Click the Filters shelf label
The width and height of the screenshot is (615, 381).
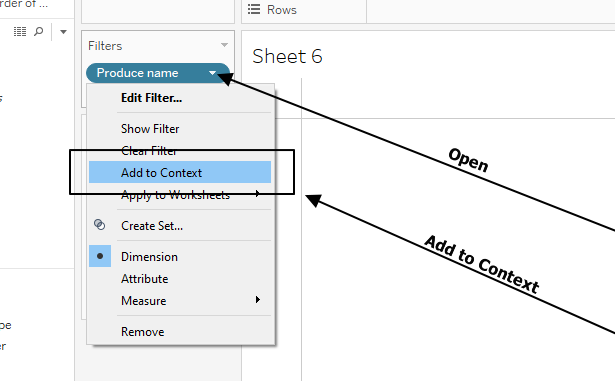(x=105, y=46)
